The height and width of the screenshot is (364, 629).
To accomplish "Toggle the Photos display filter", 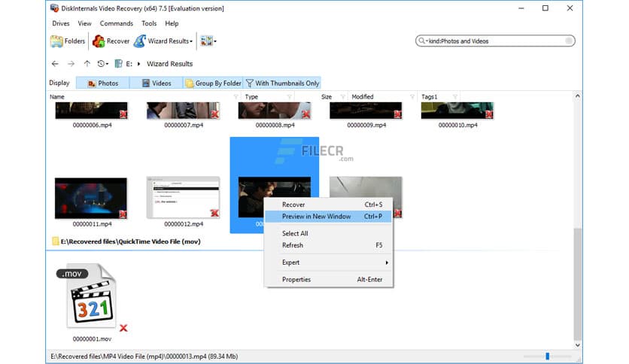I will (102, 83).
